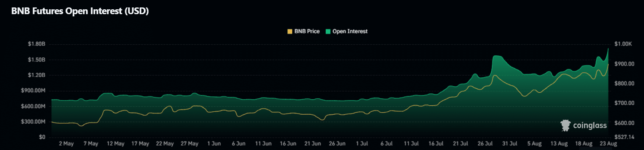Click the 26 Jun date label
The height and width of the screenshot is (150, 644).
pos(337,144)
